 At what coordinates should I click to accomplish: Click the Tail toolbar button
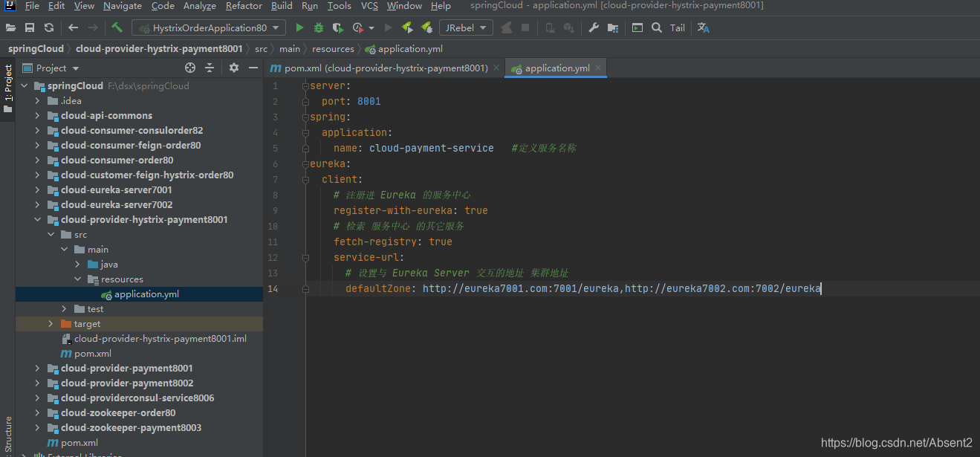coord(678,27)
